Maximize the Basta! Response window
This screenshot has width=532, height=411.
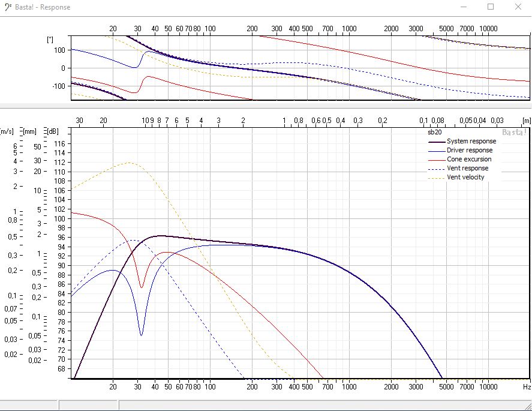click(x=491, y=7)
